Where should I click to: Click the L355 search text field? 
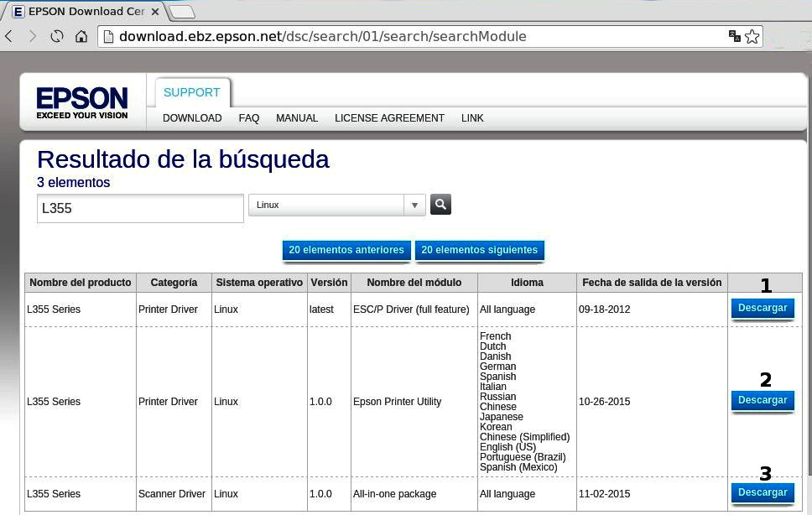140,209
